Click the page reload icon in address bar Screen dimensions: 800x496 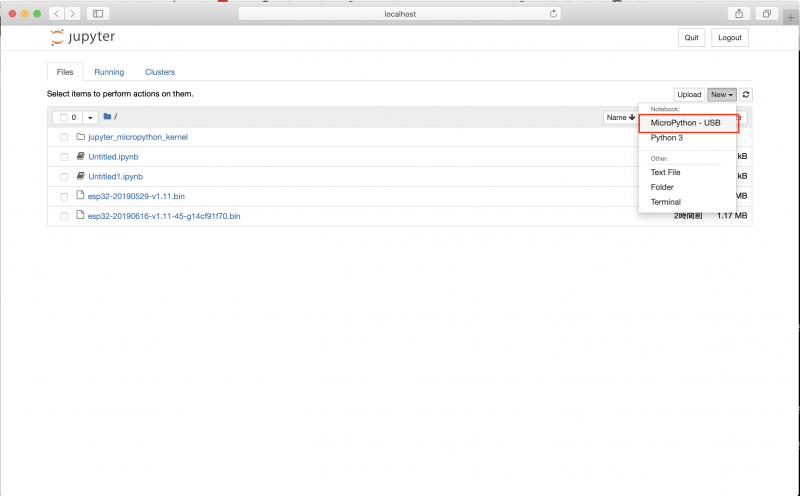click(x=553, y=14)
